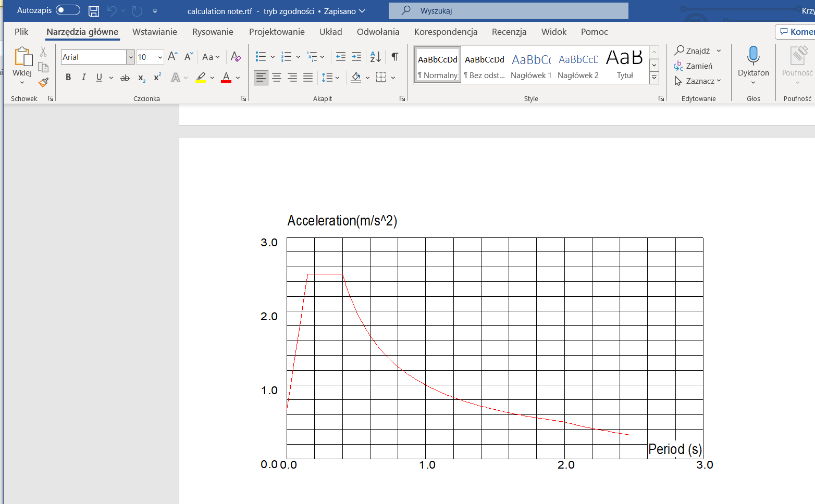Open the Arial font dropdown
Screen dimensions: 815x504
coord(131,57)
